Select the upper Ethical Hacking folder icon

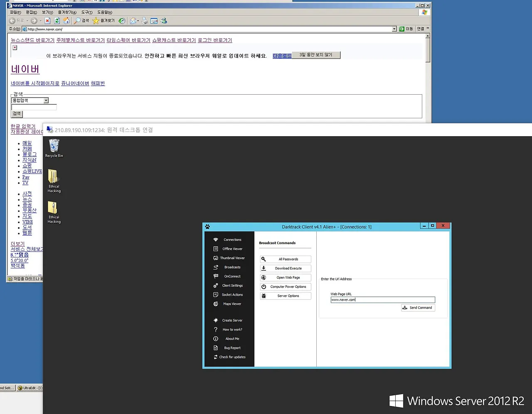tap(54, 181)
